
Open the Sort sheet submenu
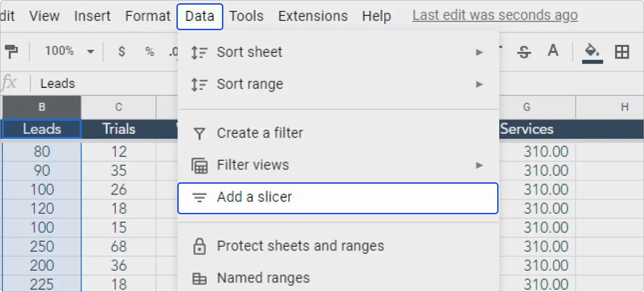click(249, 52)
